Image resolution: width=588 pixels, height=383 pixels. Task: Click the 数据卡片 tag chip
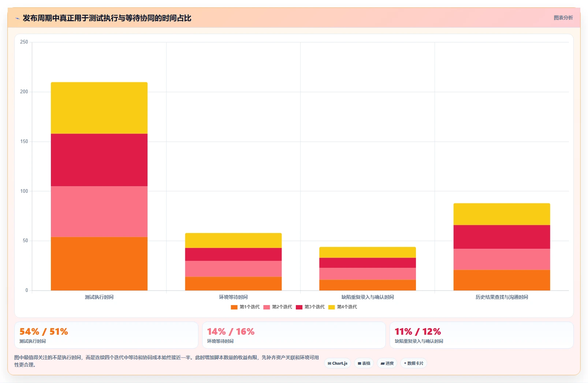coord(414,363)
